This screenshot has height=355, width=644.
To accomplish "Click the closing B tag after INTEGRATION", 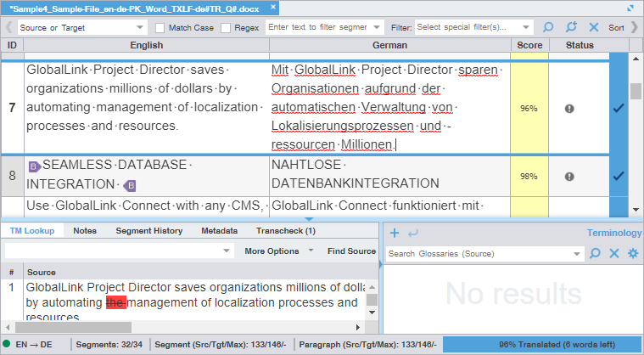I will tap(129, 186).
